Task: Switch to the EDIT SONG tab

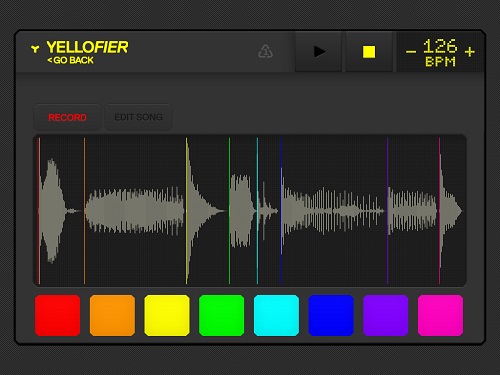Action: (x=138, y=117)
